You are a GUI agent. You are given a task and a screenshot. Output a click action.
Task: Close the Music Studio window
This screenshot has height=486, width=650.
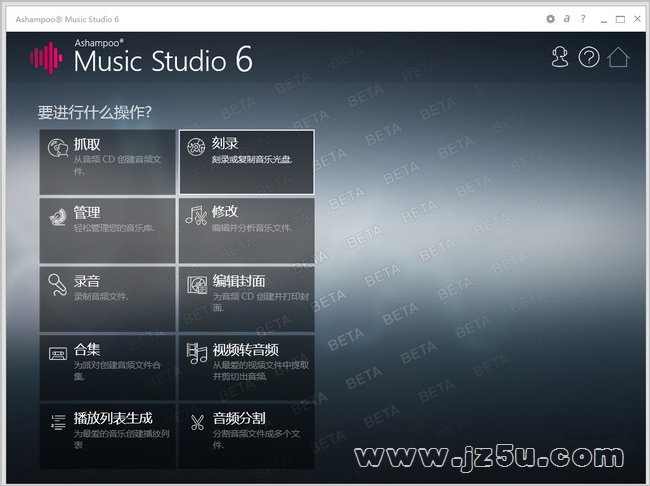click(x=637, y=19)
